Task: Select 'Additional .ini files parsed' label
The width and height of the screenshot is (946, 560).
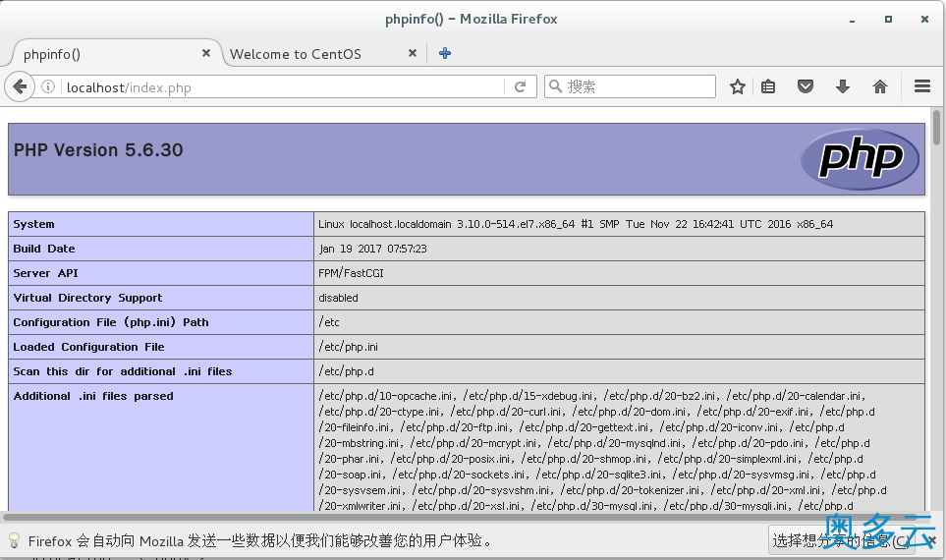Action: pos(93,397)
